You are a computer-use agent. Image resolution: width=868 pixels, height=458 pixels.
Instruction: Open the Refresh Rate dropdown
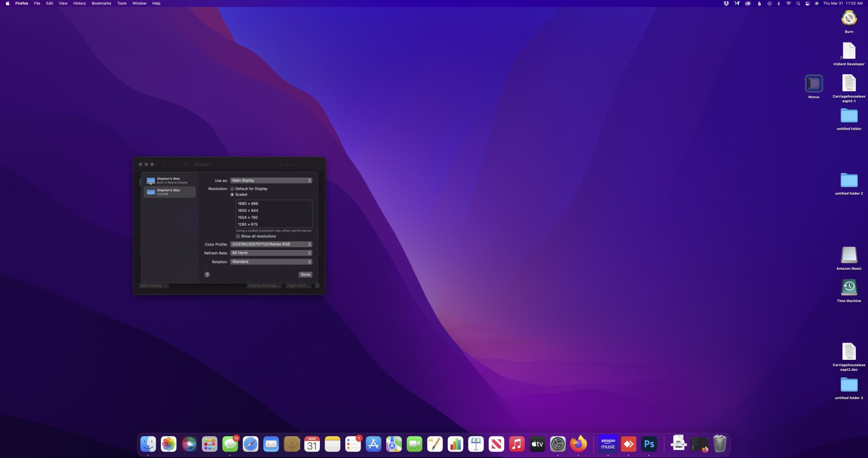(x=271, y=253)
